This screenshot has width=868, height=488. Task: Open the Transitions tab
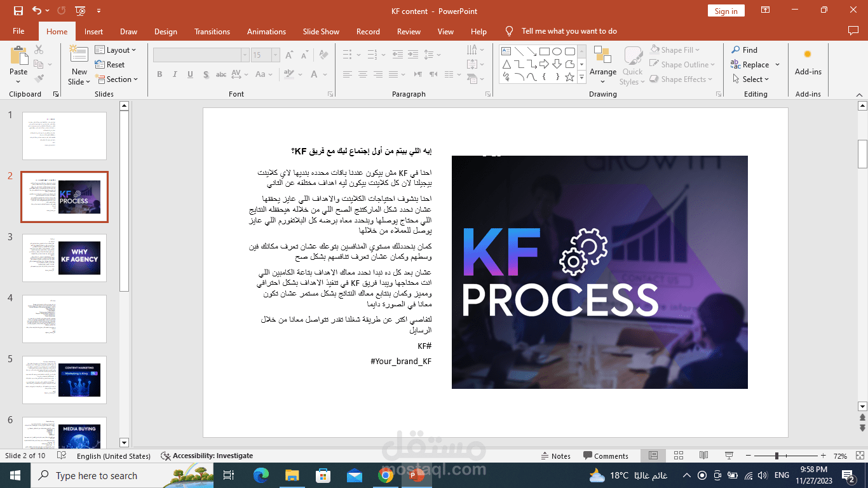(212, 31)
